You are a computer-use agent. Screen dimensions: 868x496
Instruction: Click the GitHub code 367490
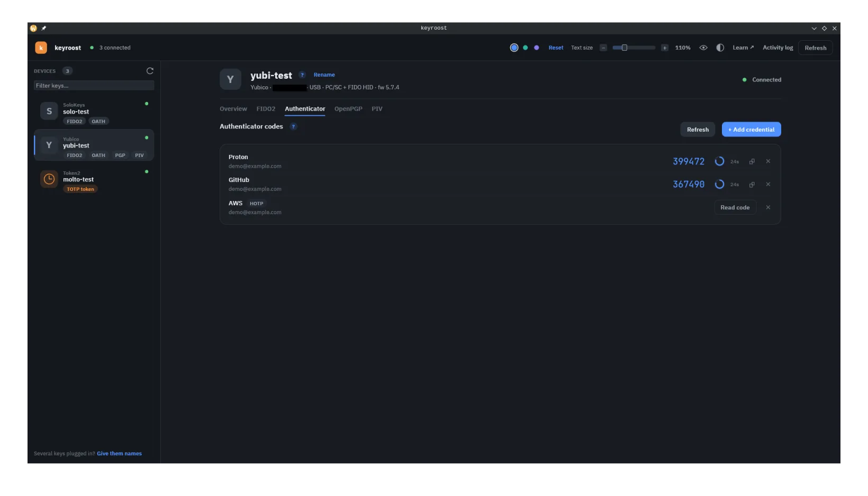click(689, 185)
